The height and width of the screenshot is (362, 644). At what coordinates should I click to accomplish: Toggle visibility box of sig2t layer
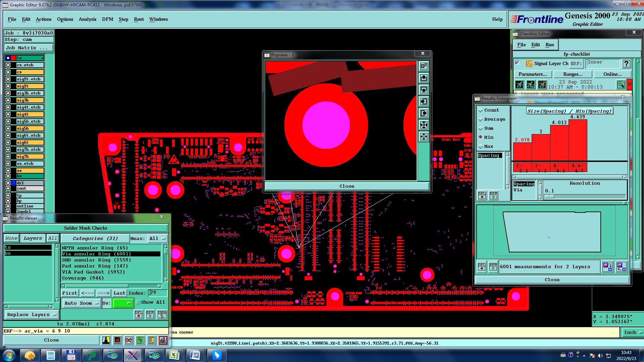[x=8, y=86]
